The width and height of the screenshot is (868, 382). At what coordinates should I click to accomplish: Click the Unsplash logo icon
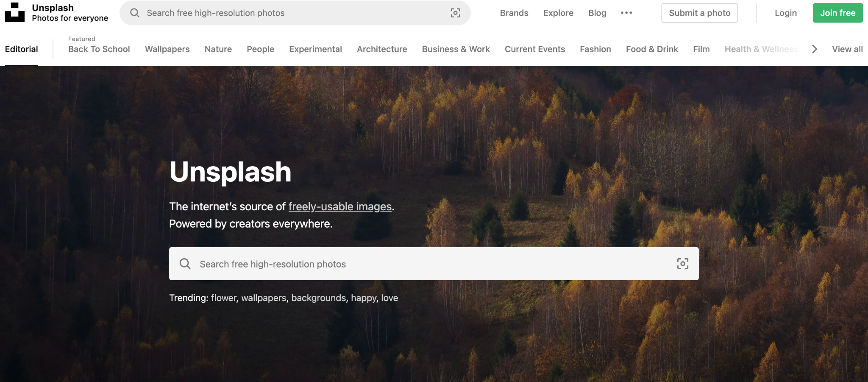[x=14, y=12]
